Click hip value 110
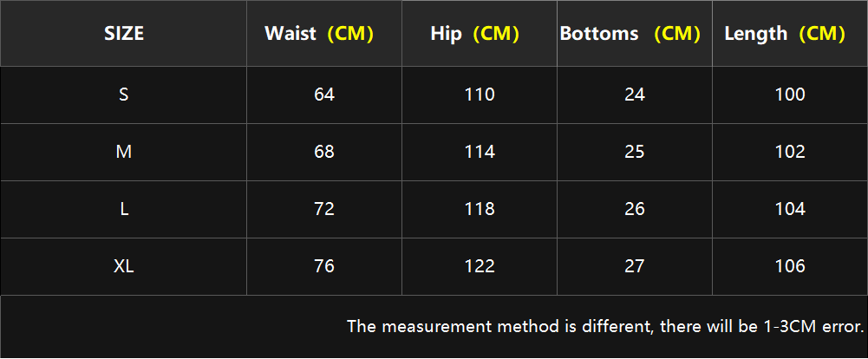 tap(480, 95)
